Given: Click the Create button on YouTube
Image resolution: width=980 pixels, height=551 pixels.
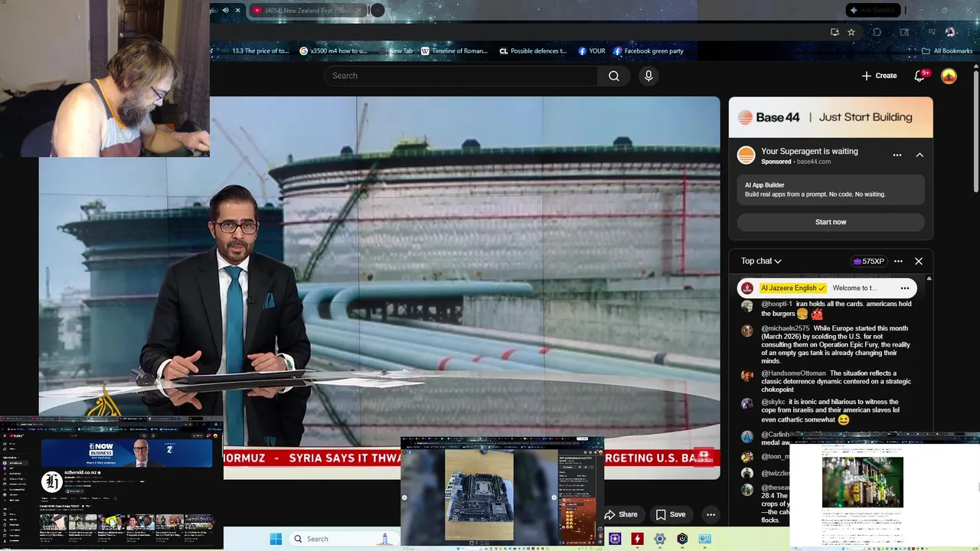Looking at the screenshot, I should 879,76.
